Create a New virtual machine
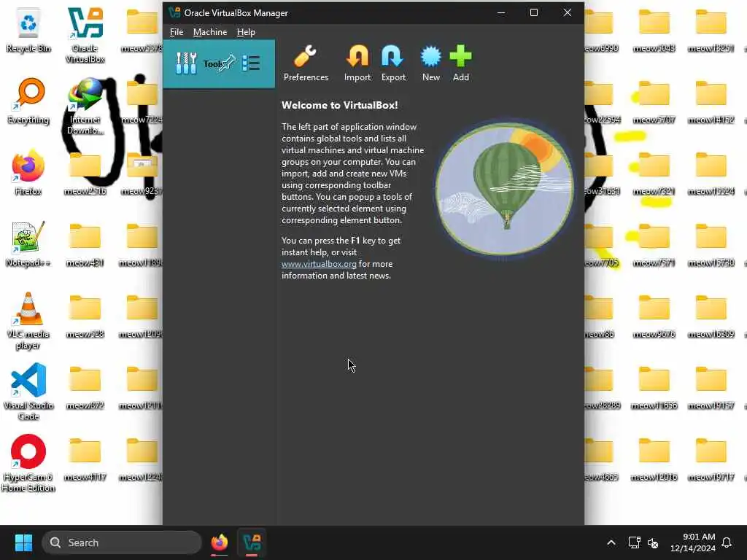The width and height of the screenshot is (747, 560). [430, 63]
